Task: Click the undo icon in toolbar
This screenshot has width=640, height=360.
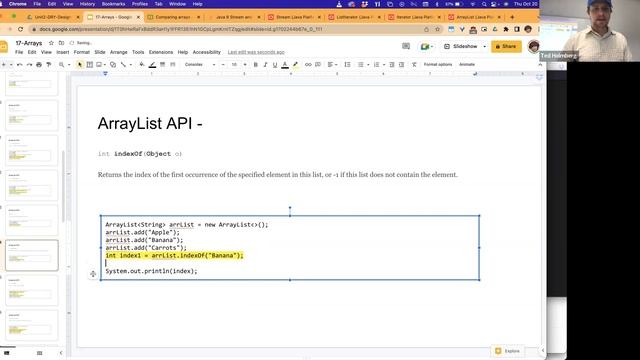Action: (20, 64)
